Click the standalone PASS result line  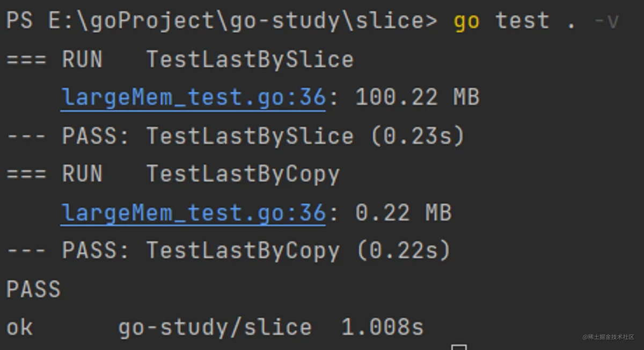[x=33, y=289]
